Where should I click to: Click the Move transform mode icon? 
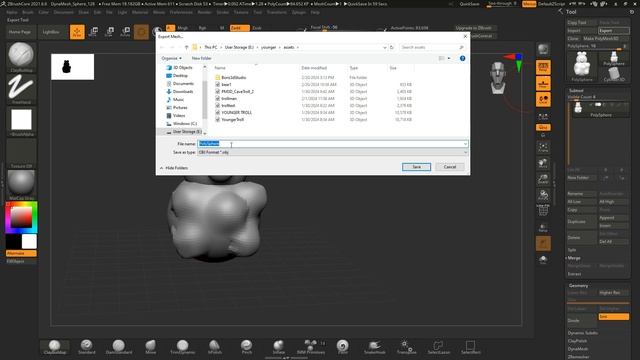pos(93,32)
